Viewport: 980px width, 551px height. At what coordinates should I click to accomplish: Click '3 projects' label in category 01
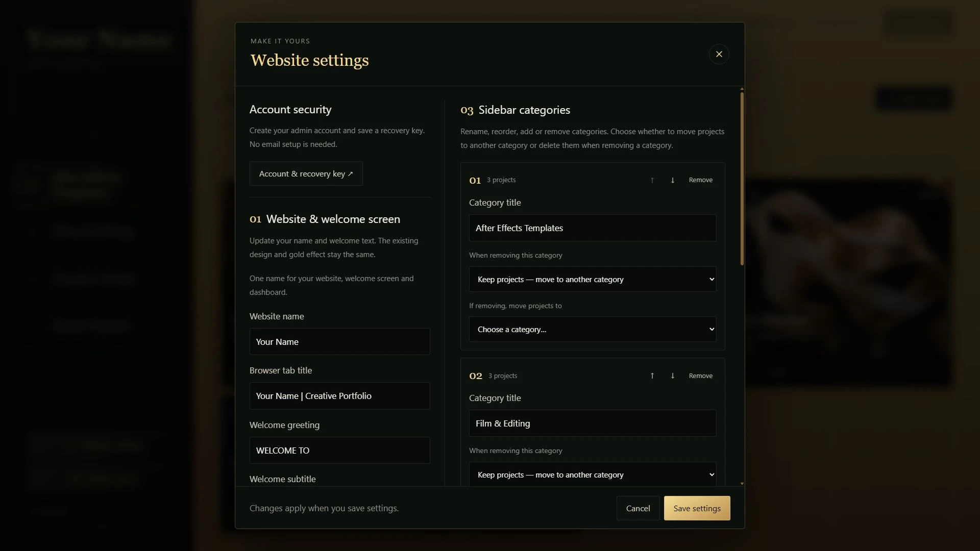[x=501, y=180]
